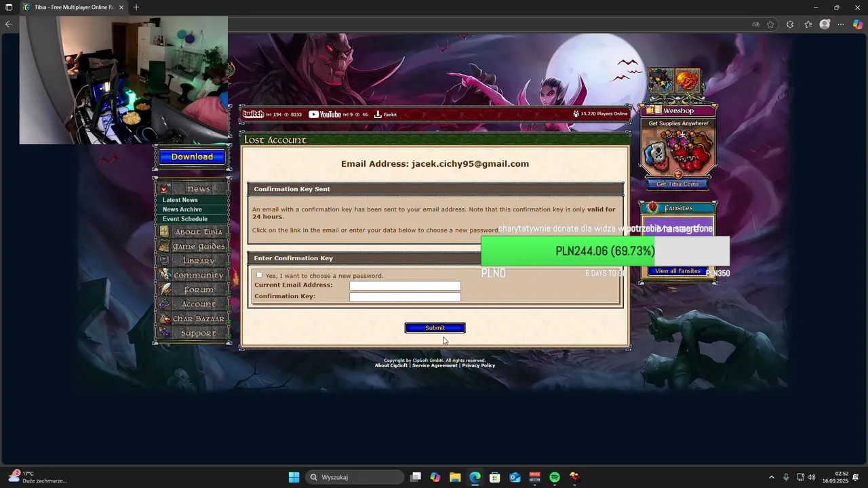Screen dimensions: 868x488
Task: Open the weather widget showing 17°C
Action: point(37,477)
